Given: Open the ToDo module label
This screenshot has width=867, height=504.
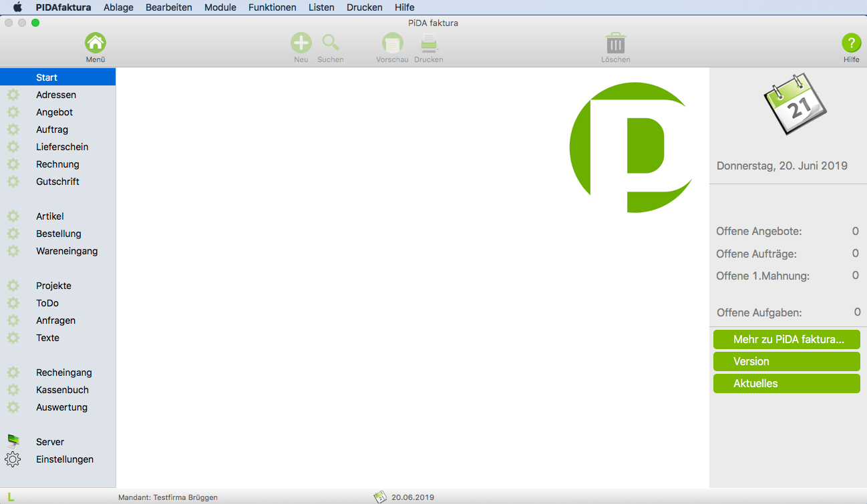Looking at the screenshot, I should [x=47, y=303].
